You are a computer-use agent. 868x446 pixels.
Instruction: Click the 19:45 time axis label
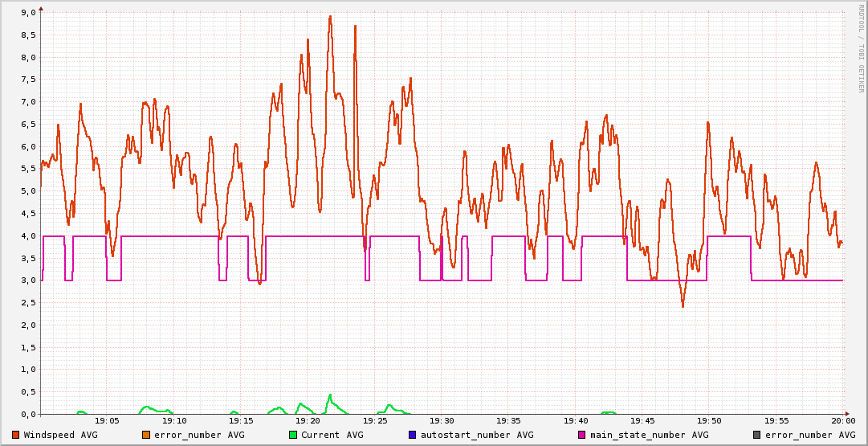pos(642,420)
